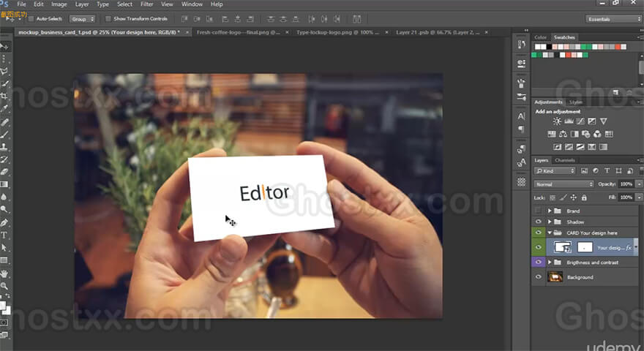Click the Lock all layer icon

(584, 197)
